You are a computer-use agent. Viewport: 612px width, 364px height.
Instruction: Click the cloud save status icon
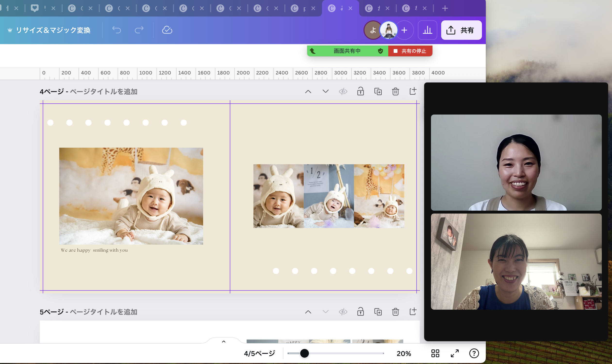coord(167,30)
